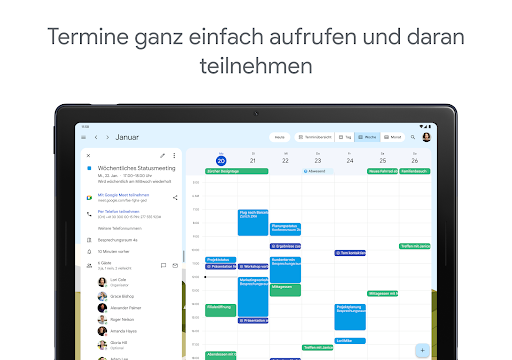Select day 24 in the week header

pos(350,161)
